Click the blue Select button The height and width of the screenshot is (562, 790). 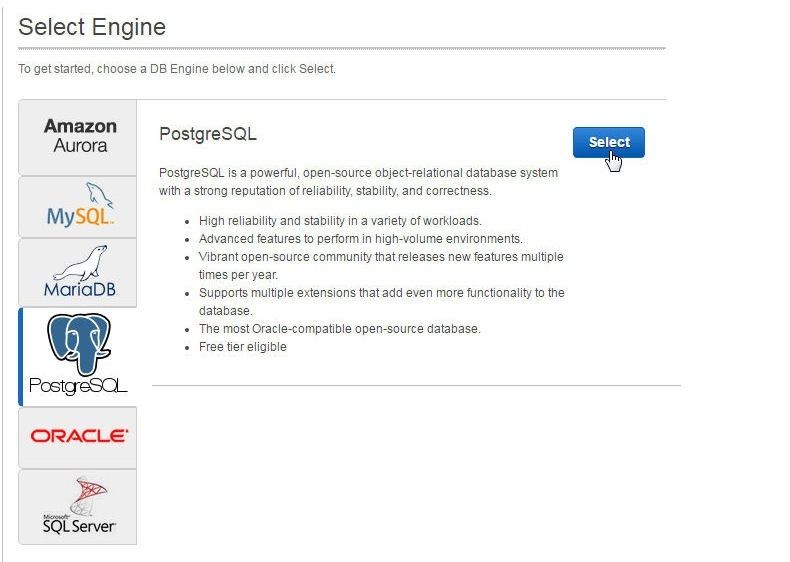coord(609,142)
